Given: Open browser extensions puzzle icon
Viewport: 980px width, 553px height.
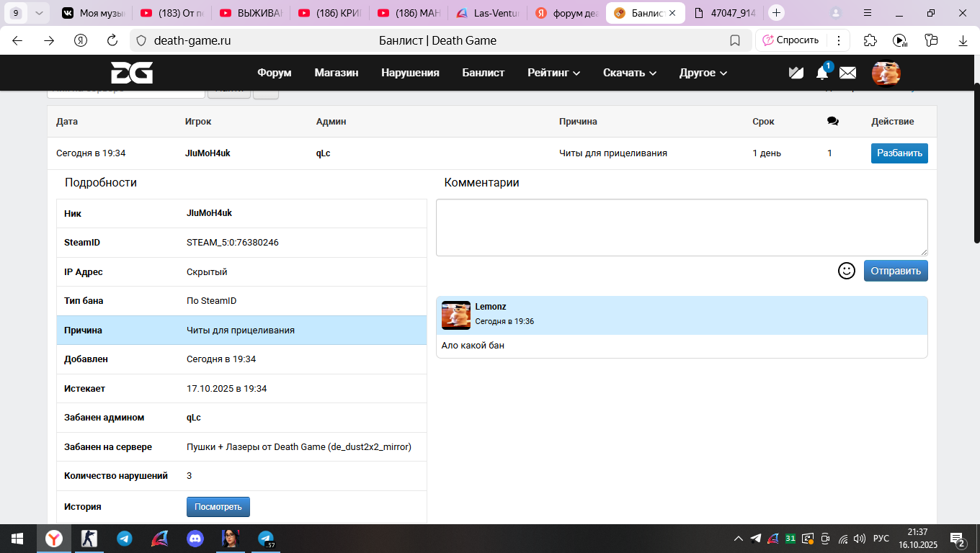Looking at the screenshot, I should pos(870,40).
